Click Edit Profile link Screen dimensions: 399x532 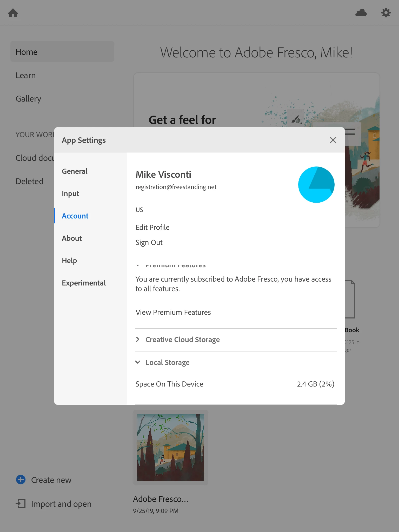(152, 227)
